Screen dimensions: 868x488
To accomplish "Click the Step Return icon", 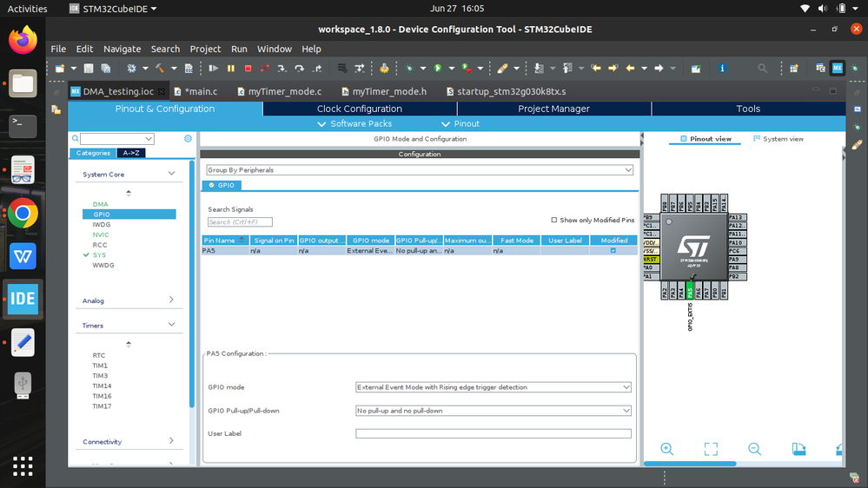I will click(x=317, y=69).
